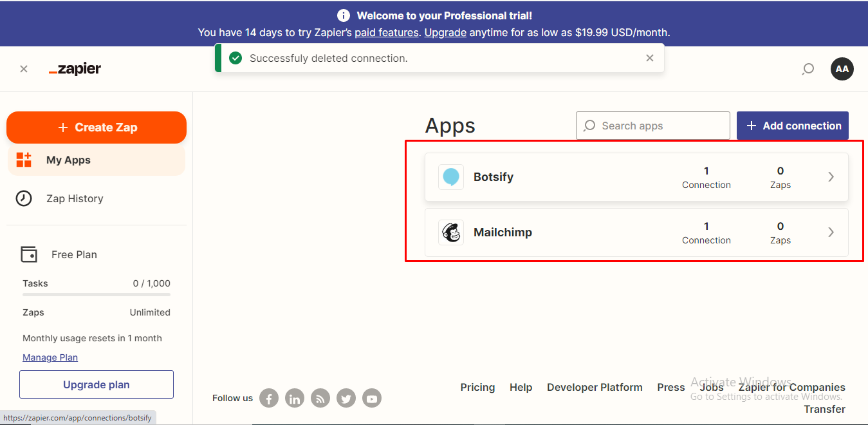Click Mailchimp's 0 Zaps count

[780, 232]
